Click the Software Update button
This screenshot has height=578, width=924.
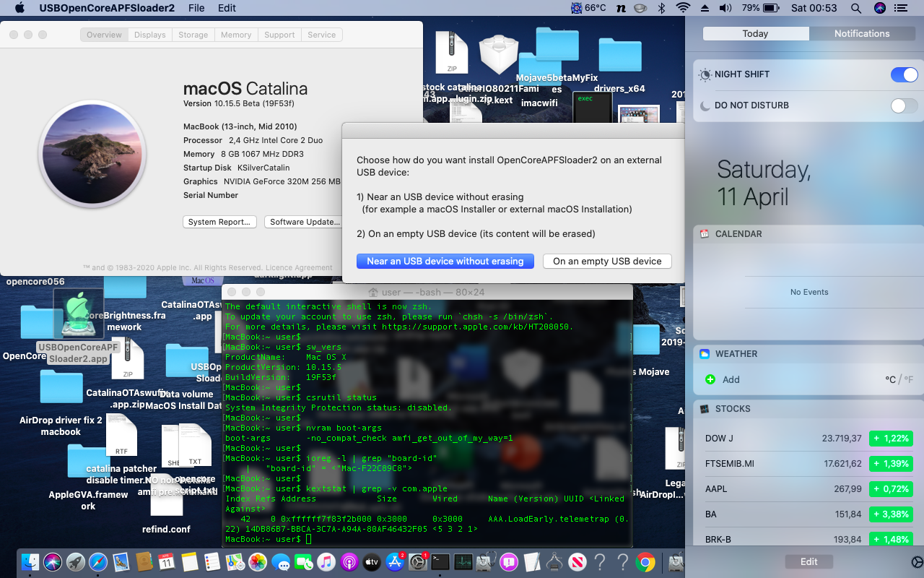[305, 222]
